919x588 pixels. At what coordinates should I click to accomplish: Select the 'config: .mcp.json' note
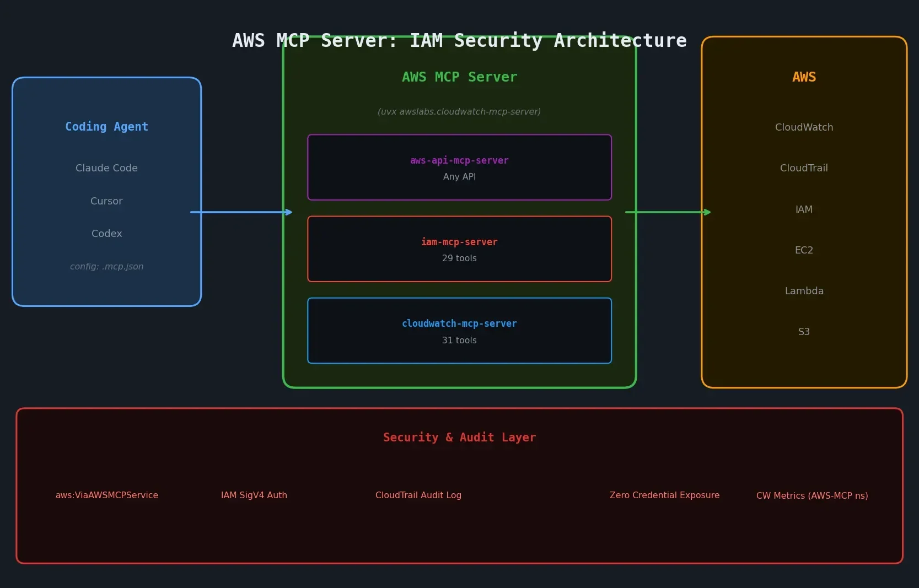pyautogui.click(x=106, y=267)
